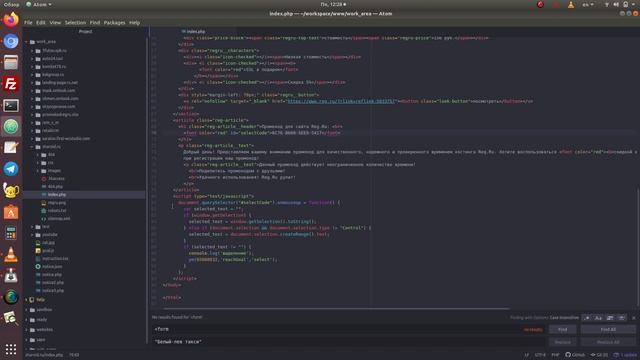Close the find and replace panel
The image size is (640, 360).
pyautogui.click(x=633, y=318)
